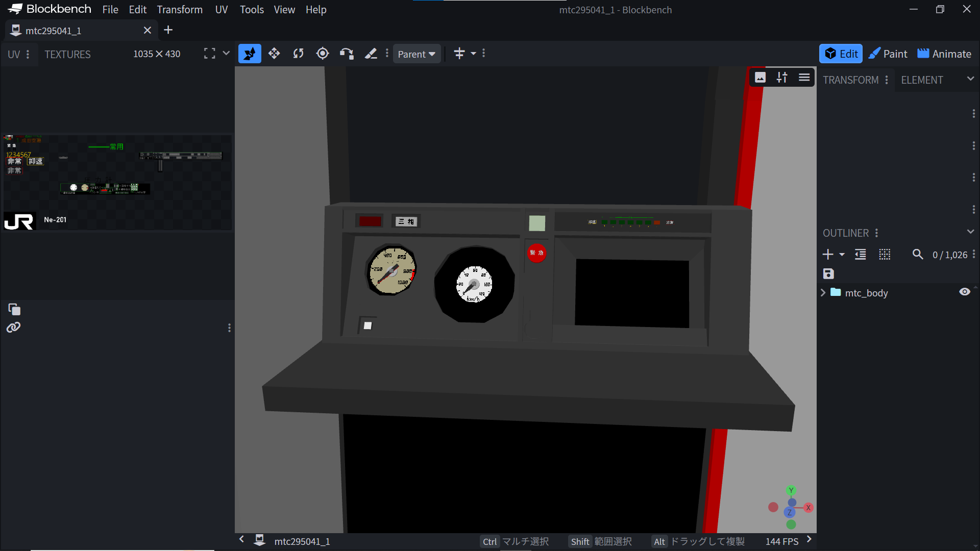
Task: Click the texture thumbnail in UV panel
Action: (117, 182)
